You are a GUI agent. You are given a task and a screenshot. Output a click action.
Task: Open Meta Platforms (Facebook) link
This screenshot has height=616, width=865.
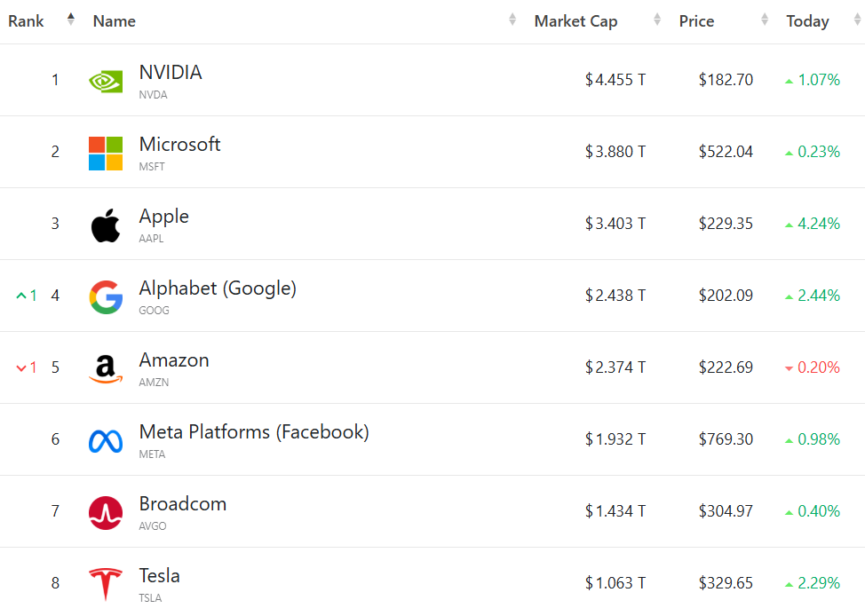pyautogui.click(x=254, y=432)
